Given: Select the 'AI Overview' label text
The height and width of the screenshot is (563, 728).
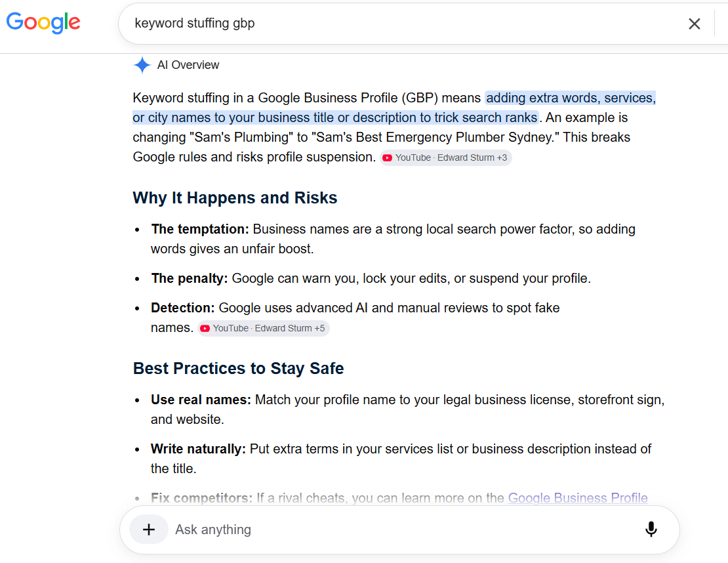Looking at the screenshot, I should [x=188, y=65].
